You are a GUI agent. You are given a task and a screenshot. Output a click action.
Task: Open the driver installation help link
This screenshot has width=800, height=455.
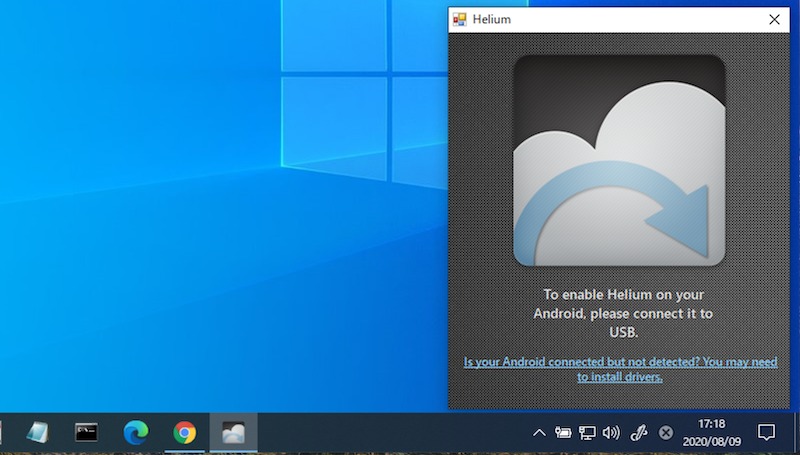pos(620,369)
